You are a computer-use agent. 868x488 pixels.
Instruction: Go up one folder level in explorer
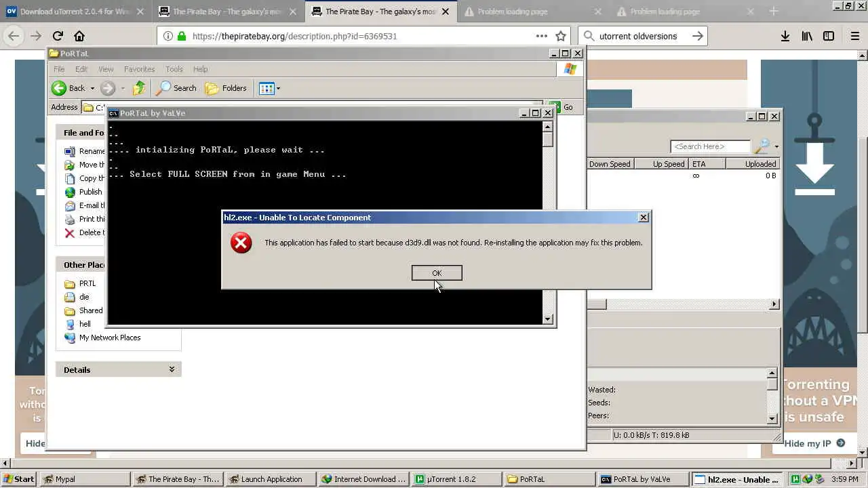coord(139,88)
